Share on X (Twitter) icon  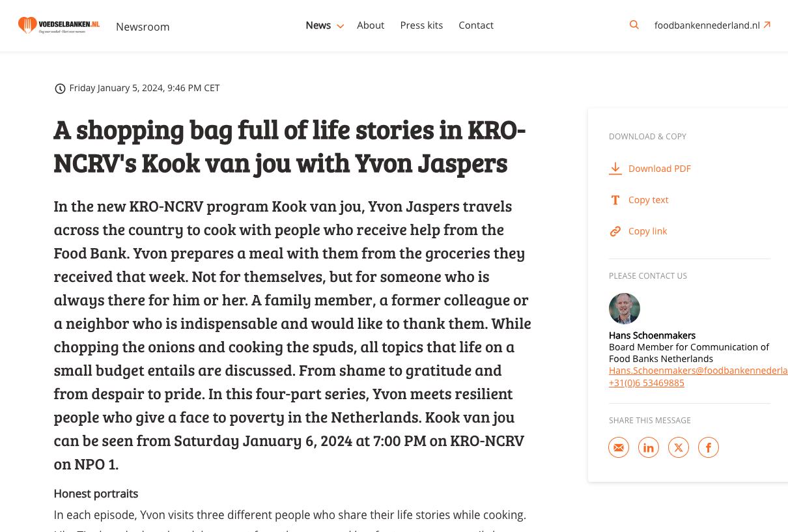[x=679, y=447]
